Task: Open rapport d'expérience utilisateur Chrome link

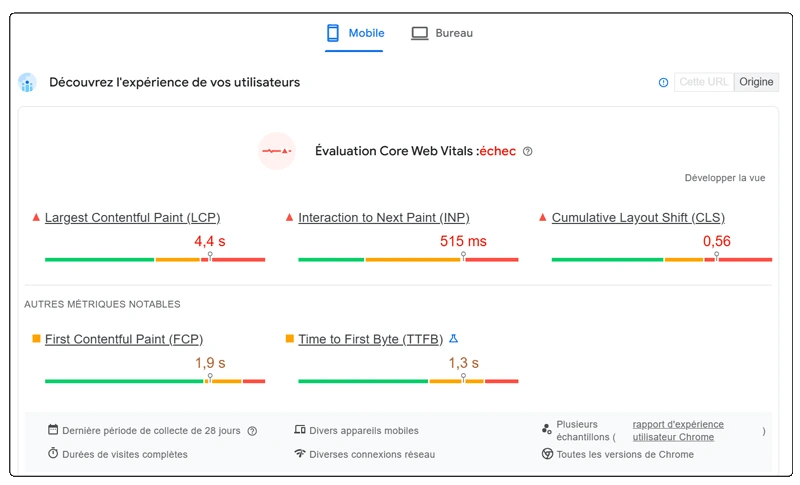Action: [677, 431]
